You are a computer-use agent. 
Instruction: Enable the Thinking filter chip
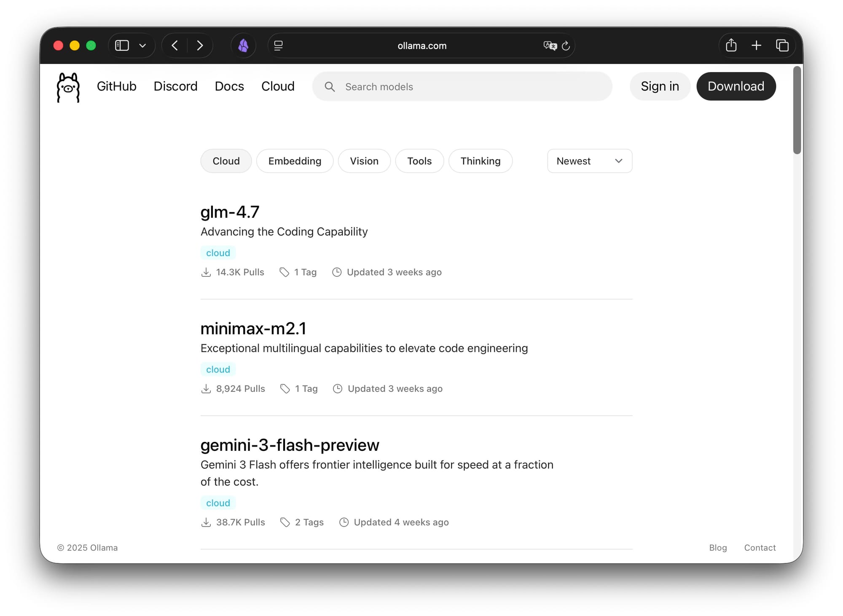coord(480,161)
